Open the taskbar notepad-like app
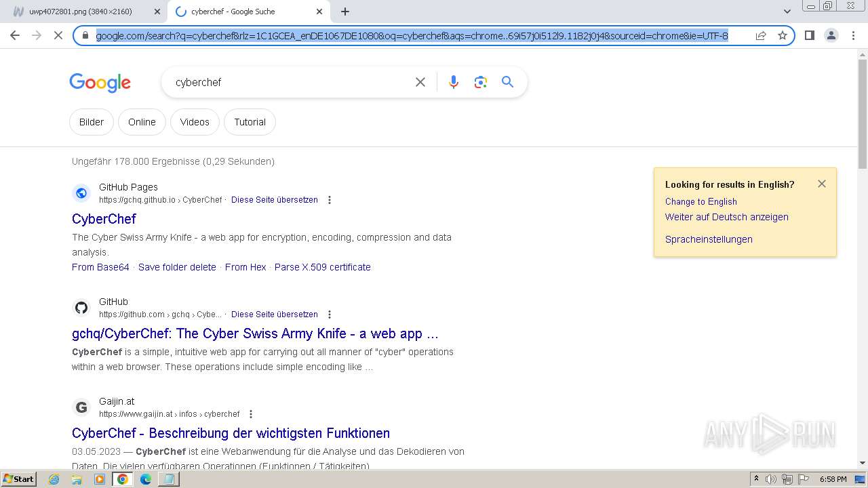Viewport: 868px width, 488px height. pyautogui.click(x=168, y=479)
